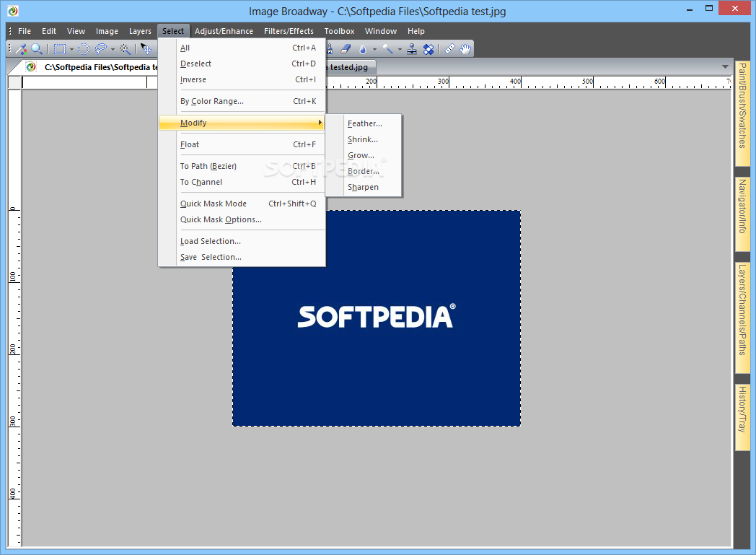
Task: Choose Grow in Modify submenu
Action: [x=364, y=156]
